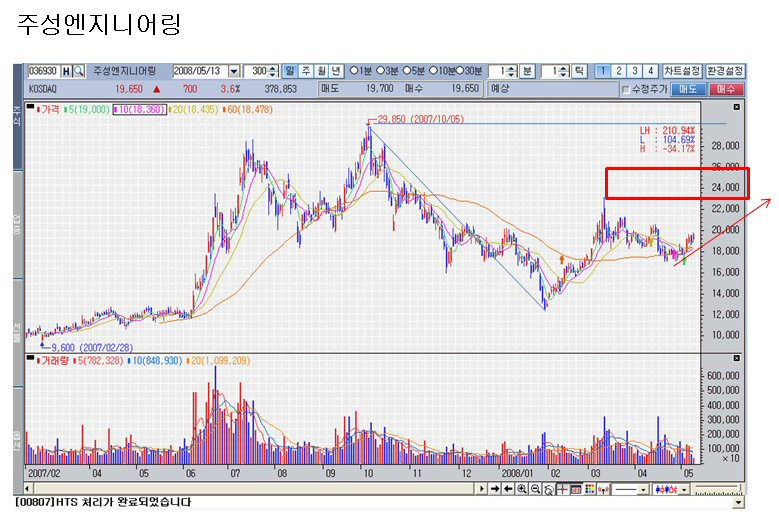Switch to yearly 년 chart tab
The image size is (779, 512).
point(336,71)
